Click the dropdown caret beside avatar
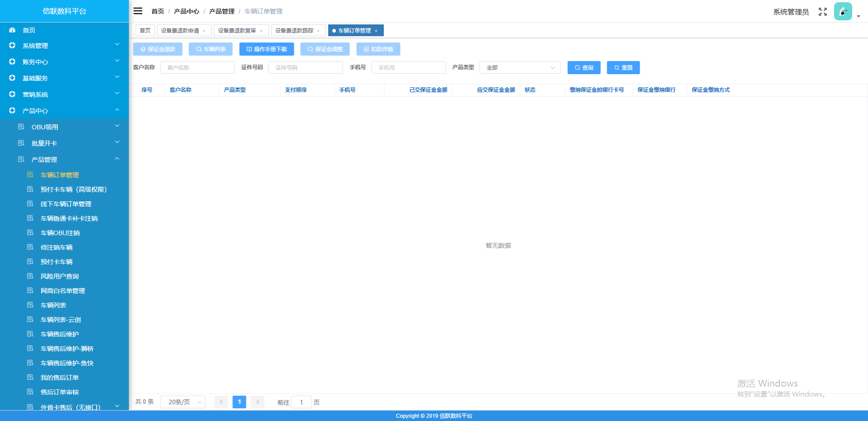868x421 pixels. (859, 16)
